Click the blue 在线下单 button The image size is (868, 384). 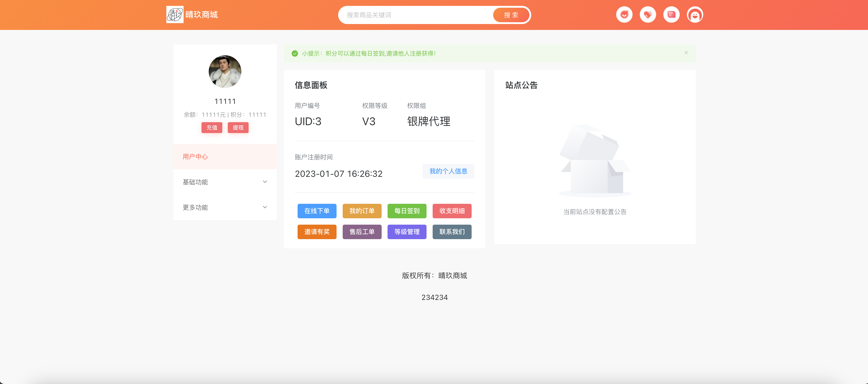point(317,211)
